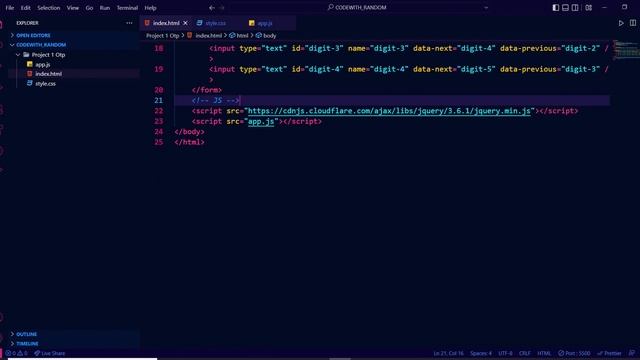Screen dimensions: 640x360
Task: Open the File menu
Action: (10, 8)
